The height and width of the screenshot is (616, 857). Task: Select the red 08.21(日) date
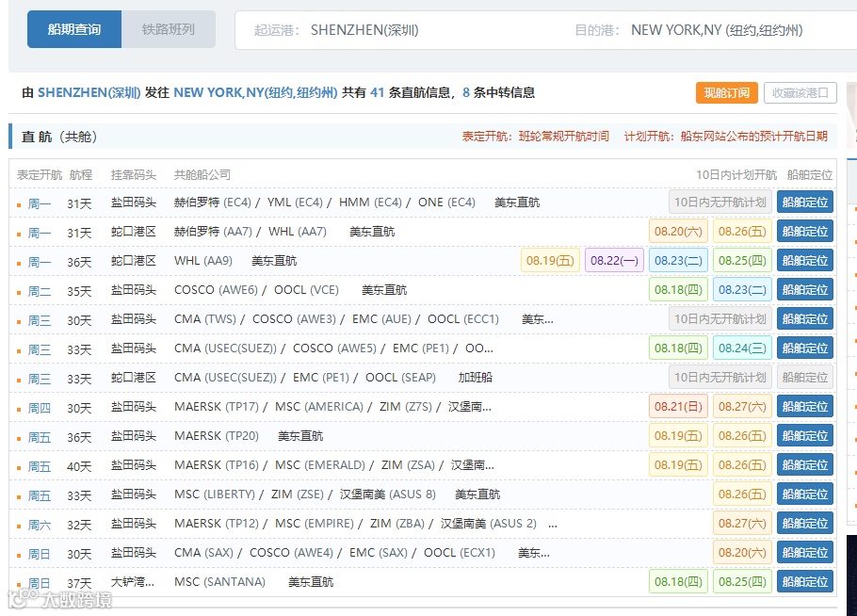[678, 407]
